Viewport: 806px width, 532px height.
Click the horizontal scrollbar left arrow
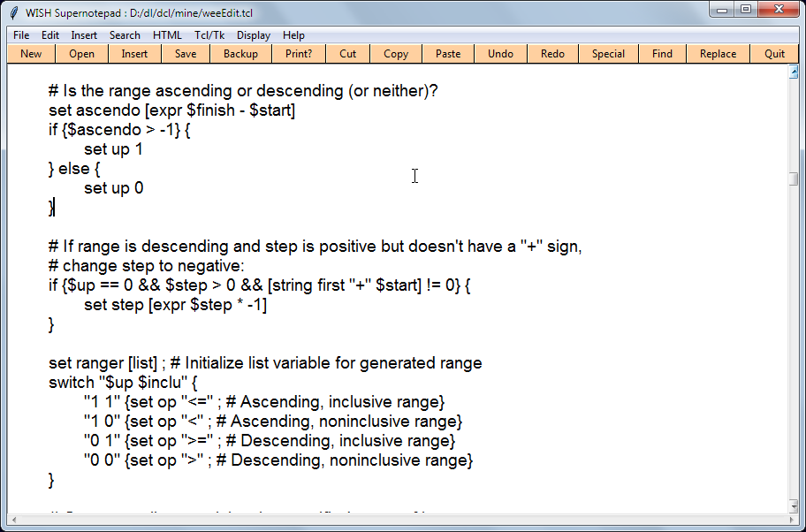(x=14, y=521)
